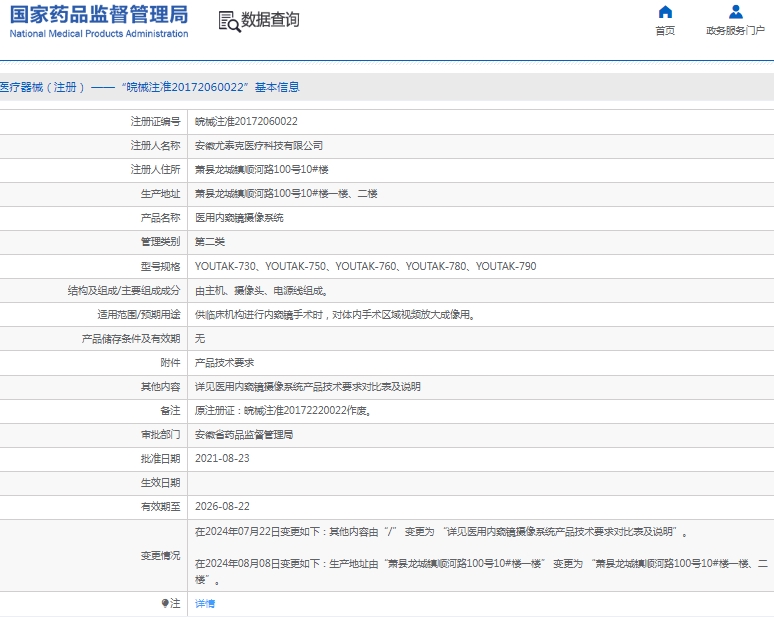This screenshot has height=617, width=774.
Task: Click the YOUTAK-730 model specification row
Action: [x=364, y=266]
